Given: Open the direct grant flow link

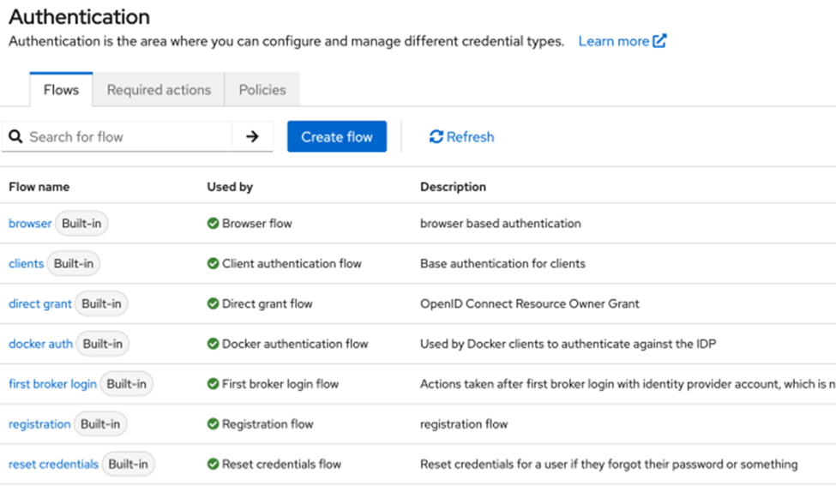Looking at the screenshot, I should (40, 303).
